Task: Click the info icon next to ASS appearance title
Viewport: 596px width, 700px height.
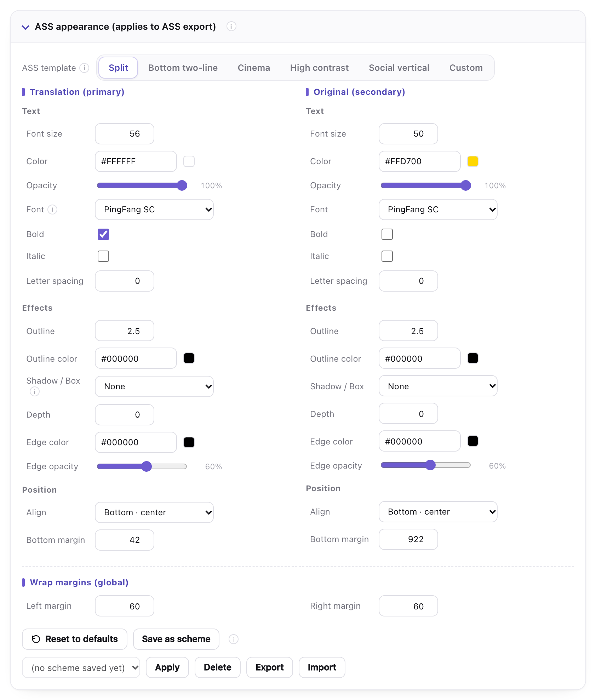Action: pyautogui.click(x=231, y=27)
